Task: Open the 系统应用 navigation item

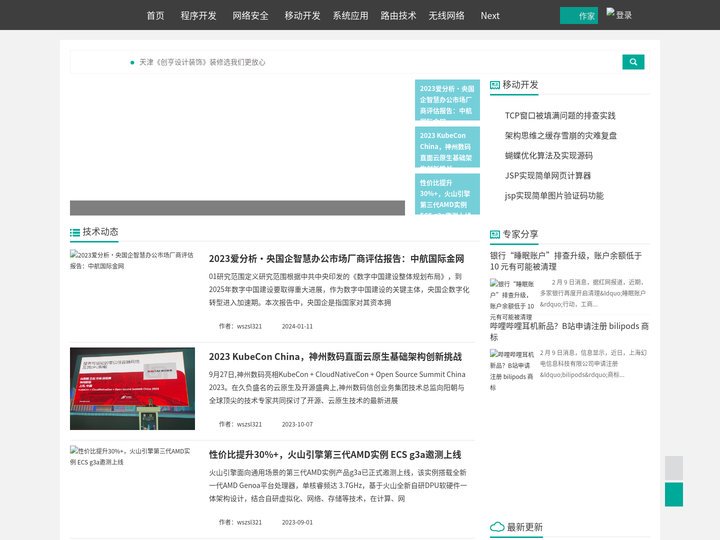Action: tap(350, 16)
